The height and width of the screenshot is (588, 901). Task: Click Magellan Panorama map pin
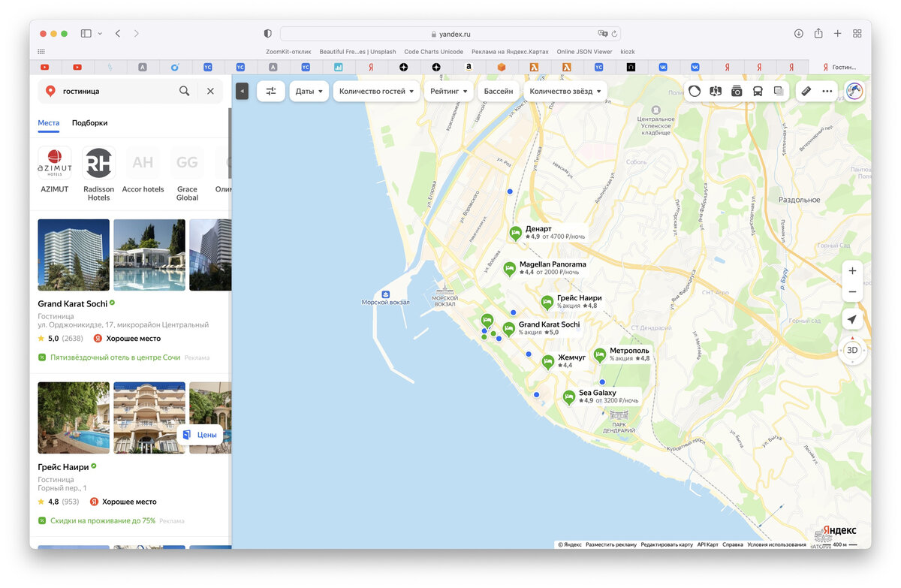(x=510, y=269)
